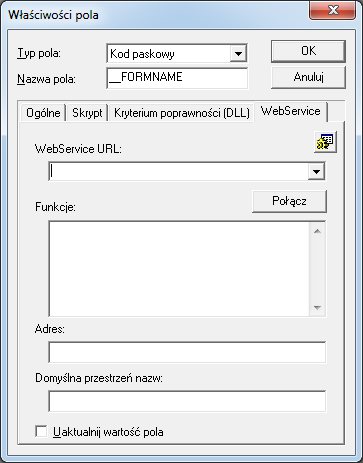Select the WebService tab
The image size is (363, 463).
(291, 111)
